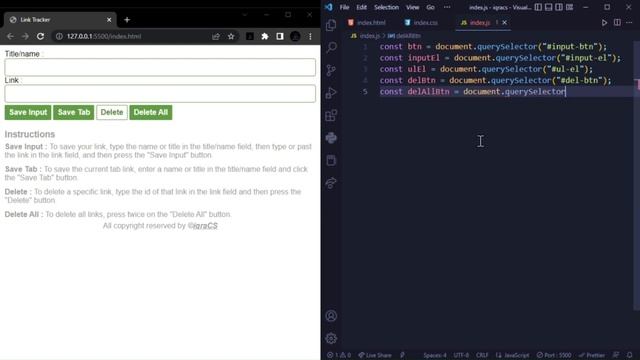
Task: Open the Selection menu
Action: (x=386, y=7)
